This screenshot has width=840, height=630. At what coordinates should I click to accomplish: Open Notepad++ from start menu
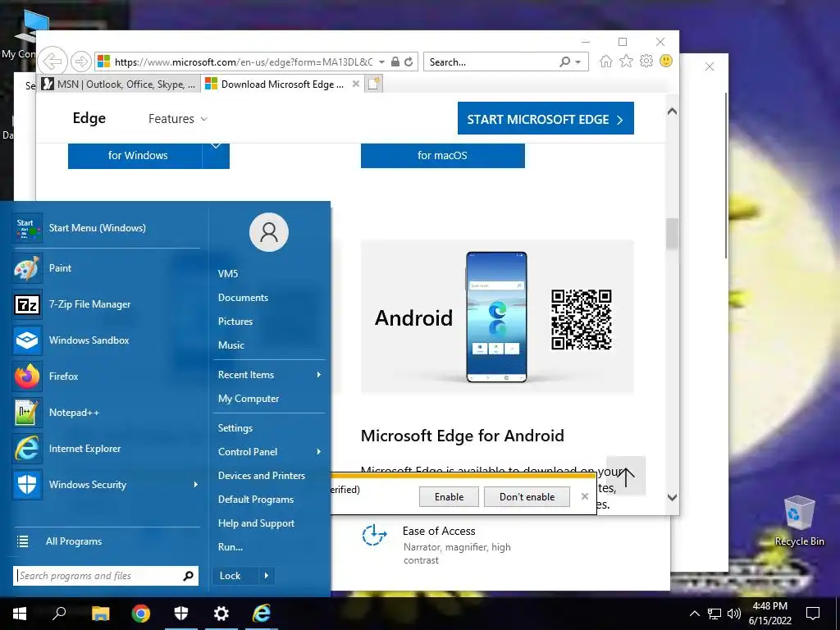coord(106,413)
